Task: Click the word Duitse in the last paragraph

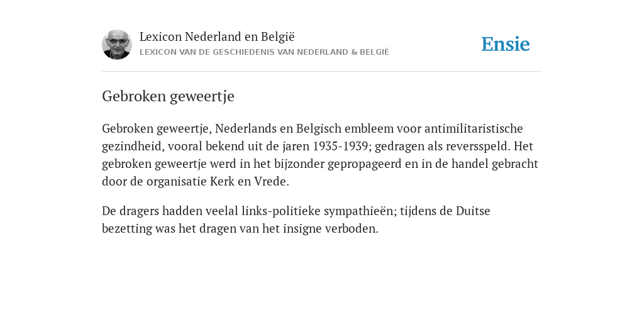Action: pyautogui.click(x=473, y=211)
